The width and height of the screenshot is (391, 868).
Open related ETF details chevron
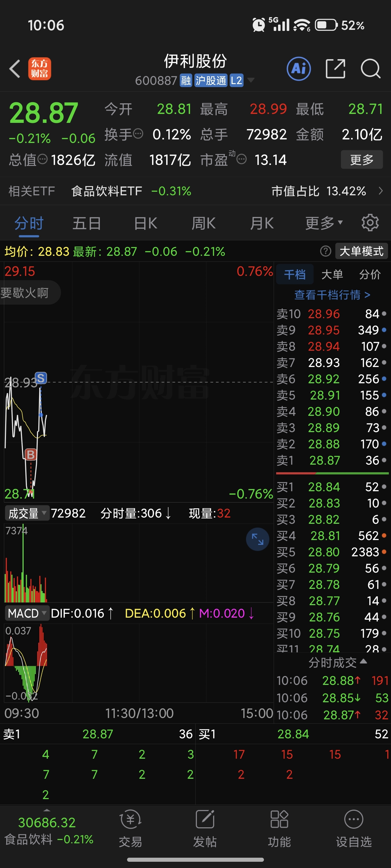click(381, 191)
